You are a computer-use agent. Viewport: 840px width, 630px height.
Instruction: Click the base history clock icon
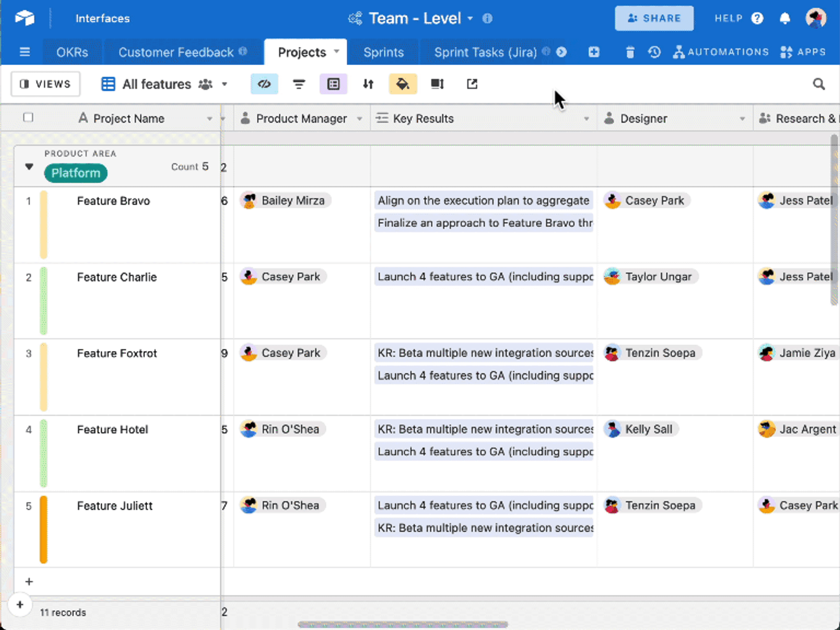click(x=654, y=52)
